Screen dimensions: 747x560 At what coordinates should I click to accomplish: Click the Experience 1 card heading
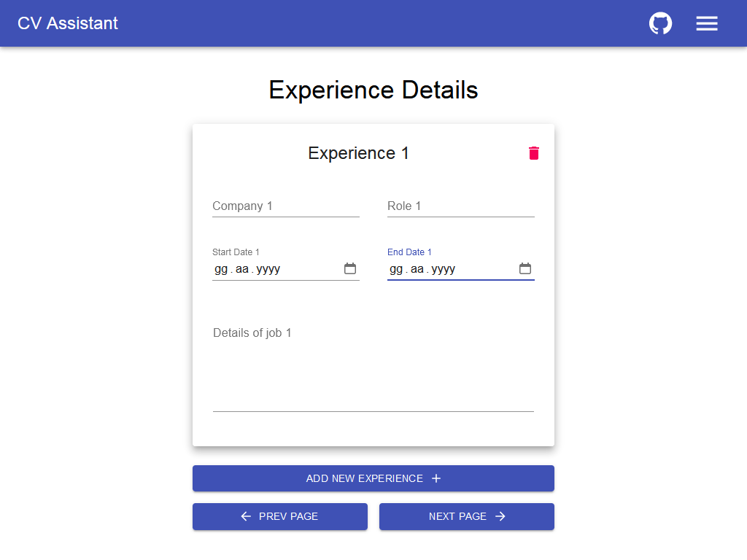358,153
